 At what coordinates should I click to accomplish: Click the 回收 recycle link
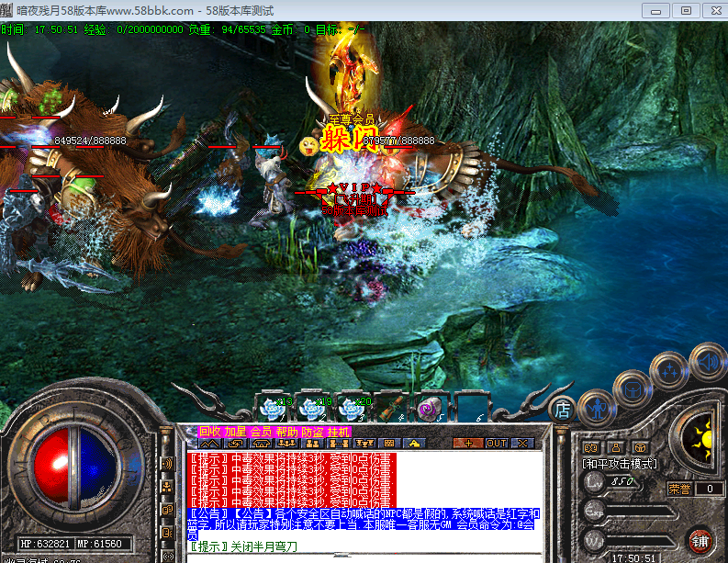(210, 432)
